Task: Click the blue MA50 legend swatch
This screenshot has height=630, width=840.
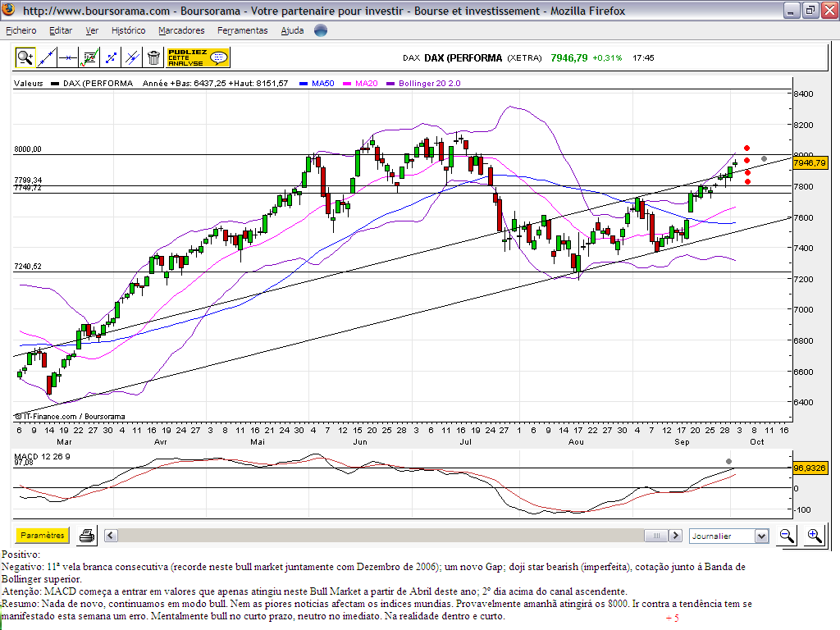Action: coord(304,84)
